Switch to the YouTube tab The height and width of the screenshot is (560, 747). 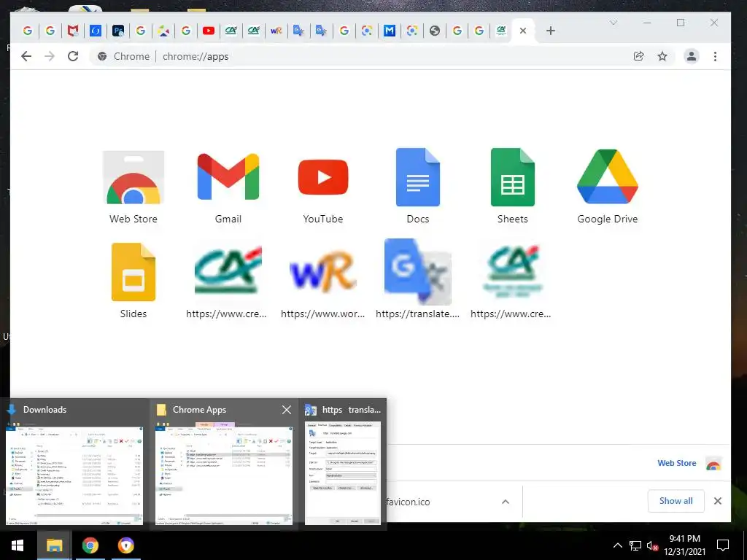point(208,31)
